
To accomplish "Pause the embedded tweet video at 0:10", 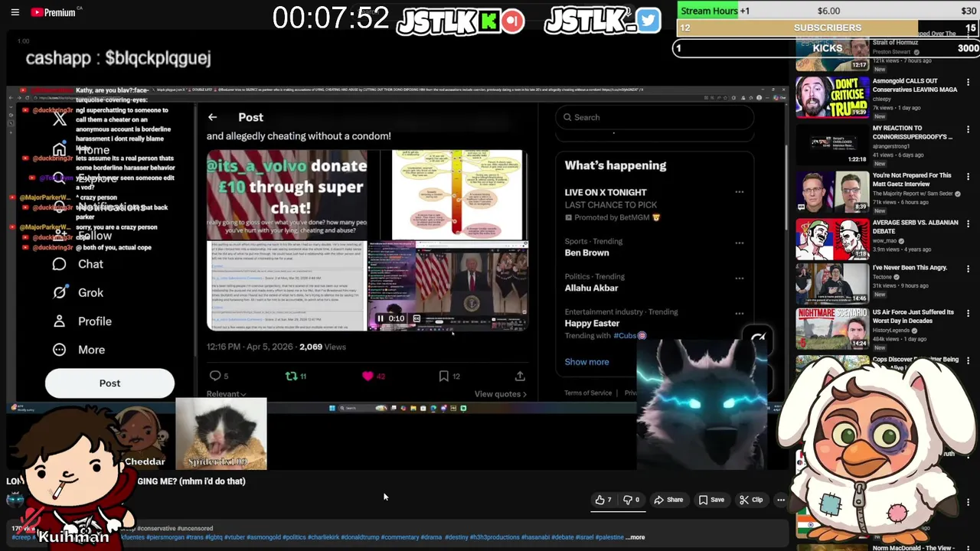I will pos(380,318).
